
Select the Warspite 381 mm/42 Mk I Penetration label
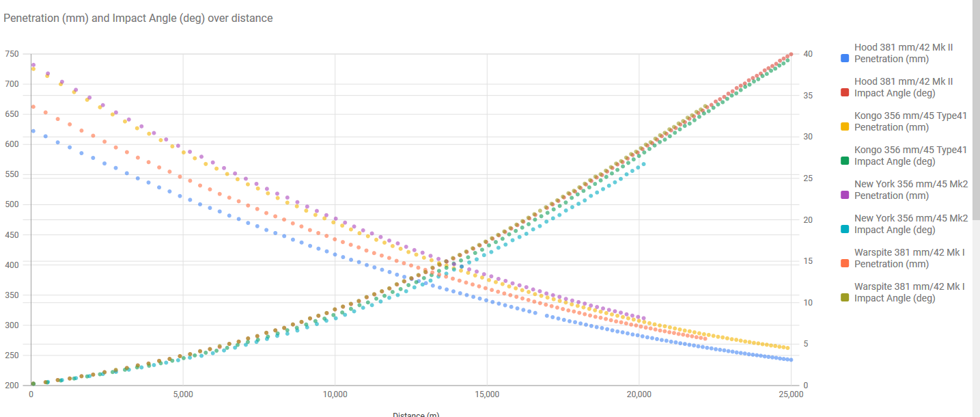pyautogui.click(x=909, y=258)
